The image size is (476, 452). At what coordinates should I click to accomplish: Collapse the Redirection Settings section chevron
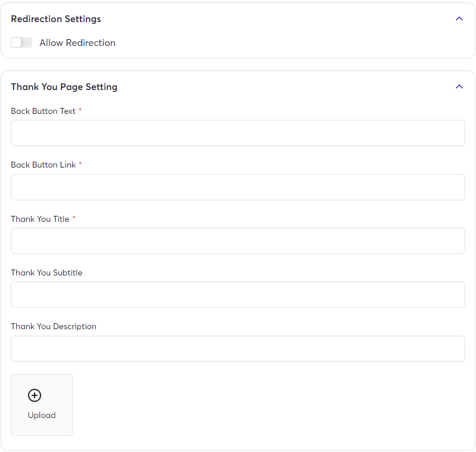[459, 19]
